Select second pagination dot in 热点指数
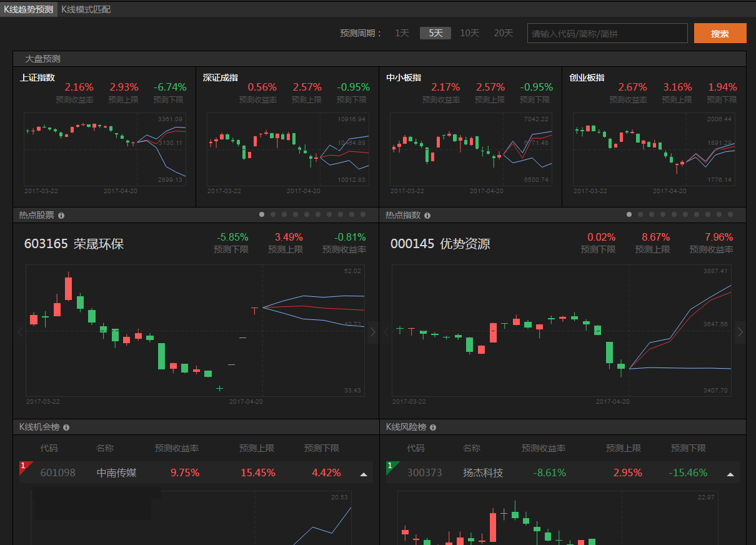 (x=640, y=214)
